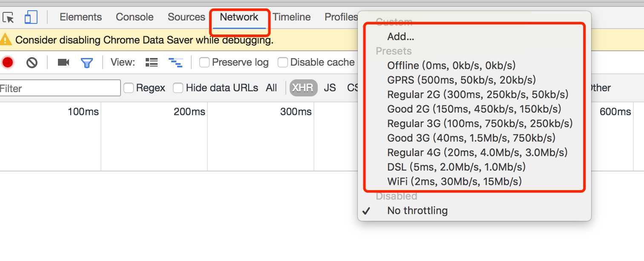Image resolution: width=644 pixels, height=261 pixels.
Task: Check the Disable cache option
Action: click(283, 63)
